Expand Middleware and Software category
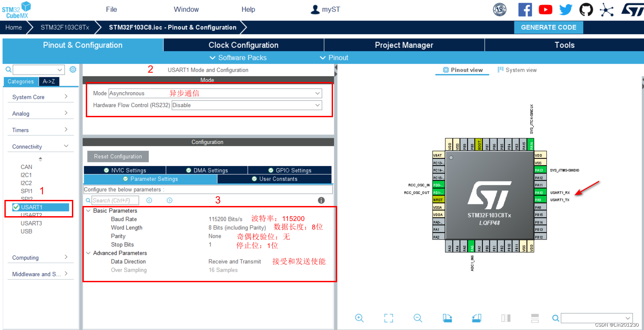Viewport: 644px width, 330px height. point(40,274)
